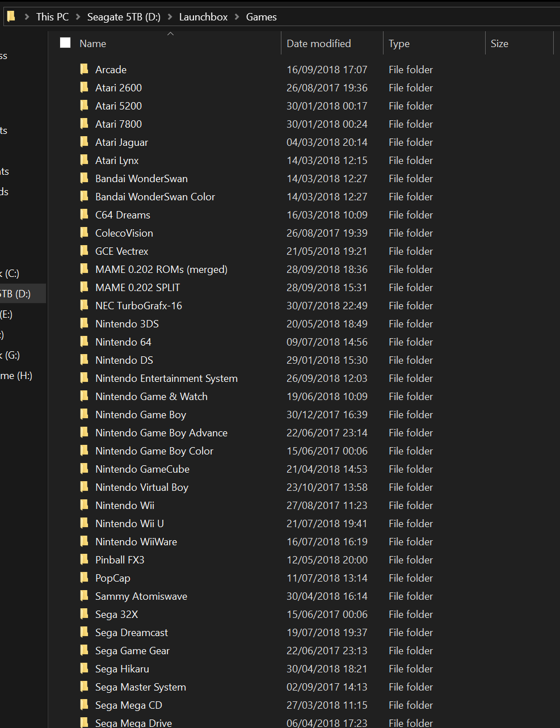Click the date 28/09/2018 18:36
This screenshot has height=728, width=560.
(x=327, y=270)
